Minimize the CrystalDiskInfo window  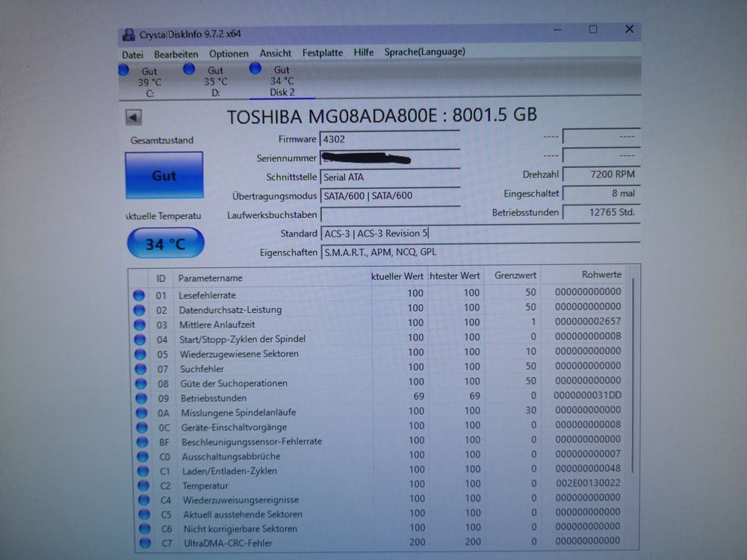[557, 30]
